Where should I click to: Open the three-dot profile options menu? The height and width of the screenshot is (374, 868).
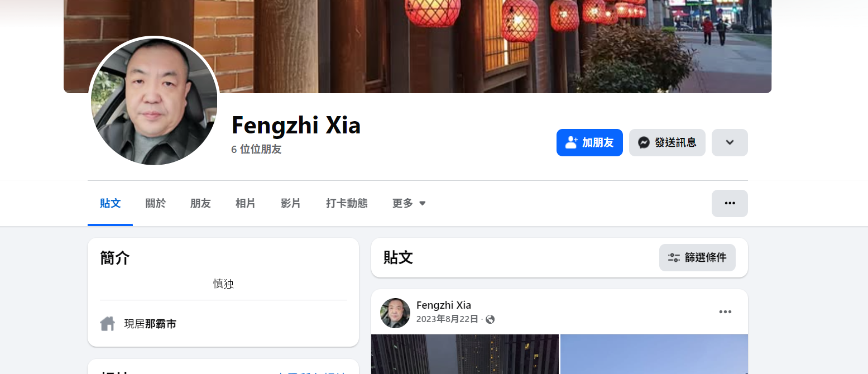point(730,203)
